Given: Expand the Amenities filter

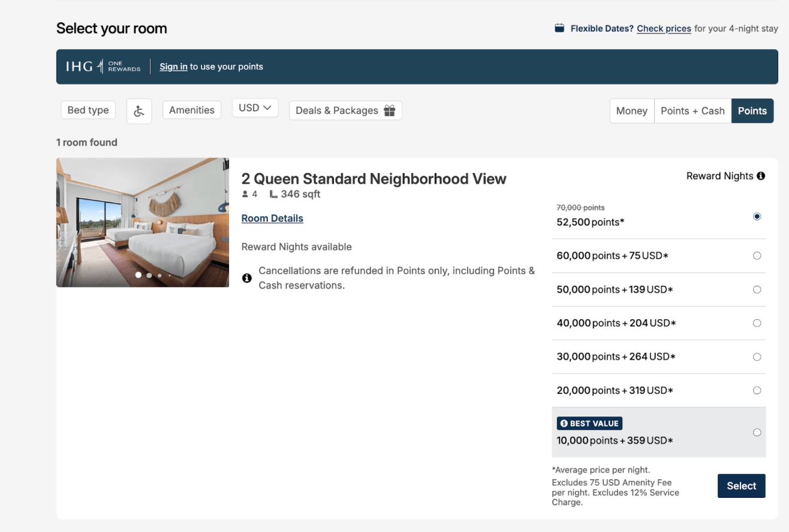Looking at the screenshot, I should coord(192,110).
